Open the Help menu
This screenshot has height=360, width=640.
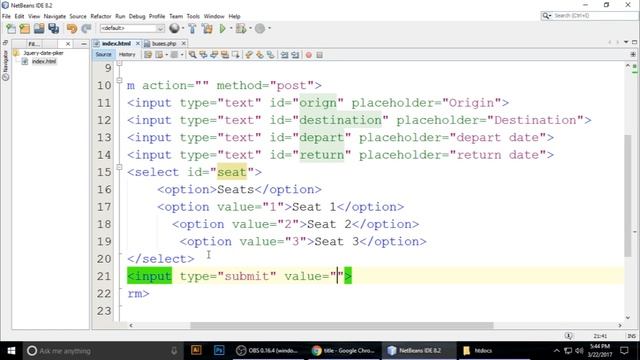click(234, 16)
